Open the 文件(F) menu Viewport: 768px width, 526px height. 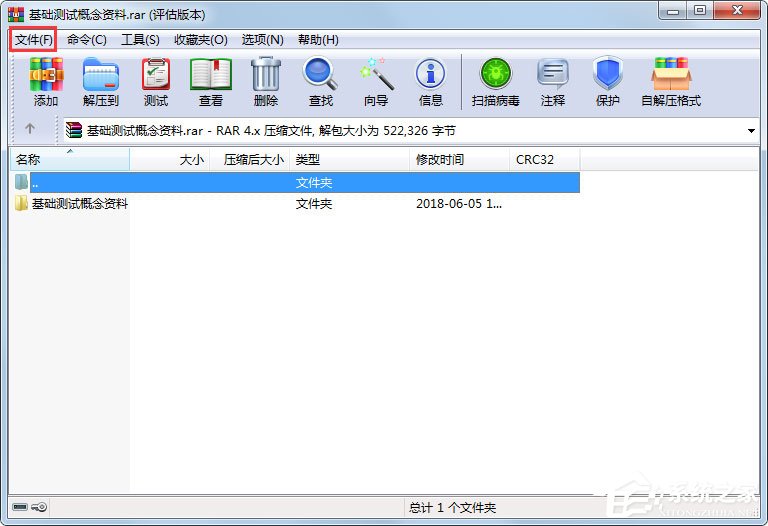[x=33, y=40]
